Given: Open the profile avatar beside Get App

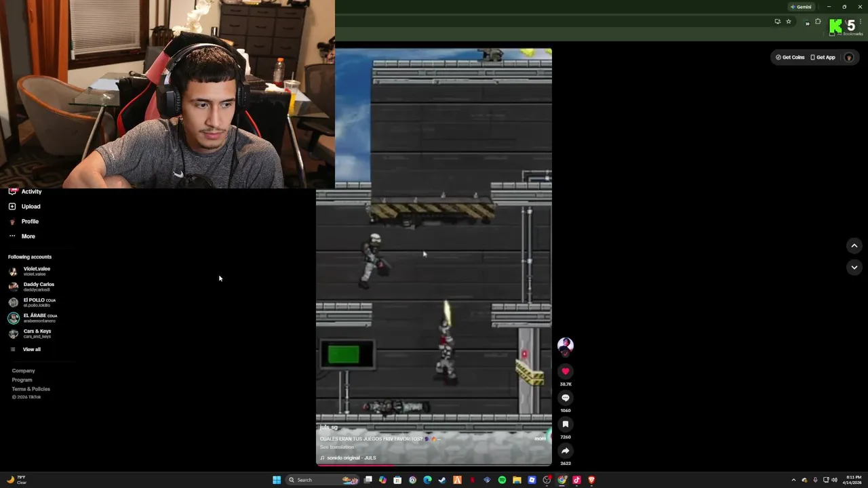Looking at the screenshot, I should (848, 58).
